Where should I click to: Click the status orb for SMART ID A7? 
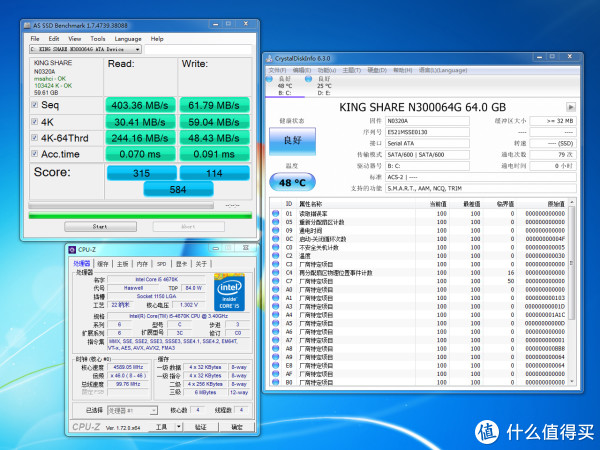click(276, 340)
